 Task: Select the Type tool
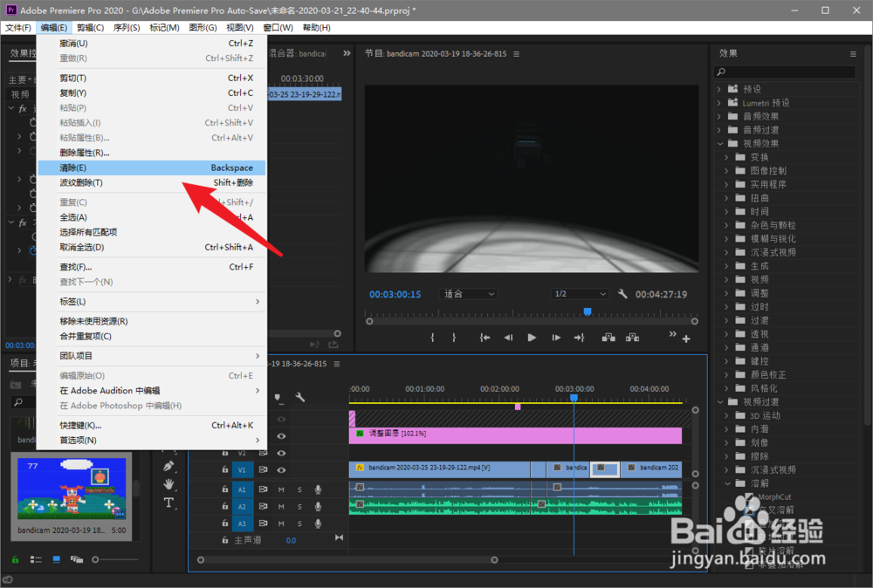168,503
